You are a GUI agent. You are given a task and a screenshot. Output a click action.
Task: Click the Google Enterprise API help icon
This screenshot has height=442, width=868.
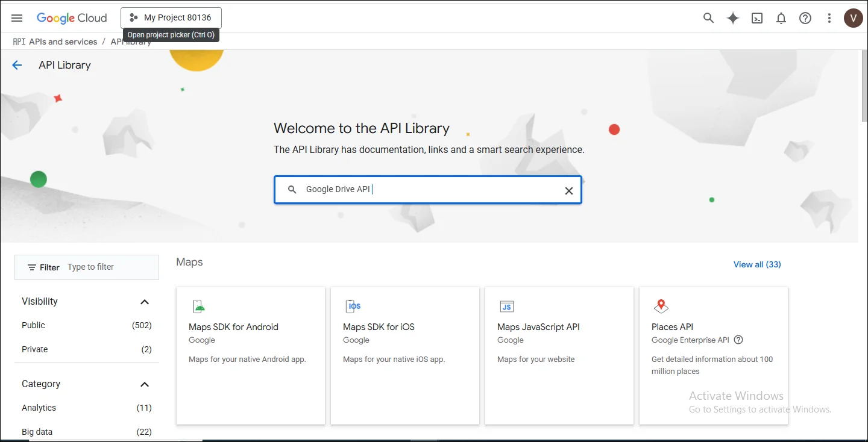(738, 340)
